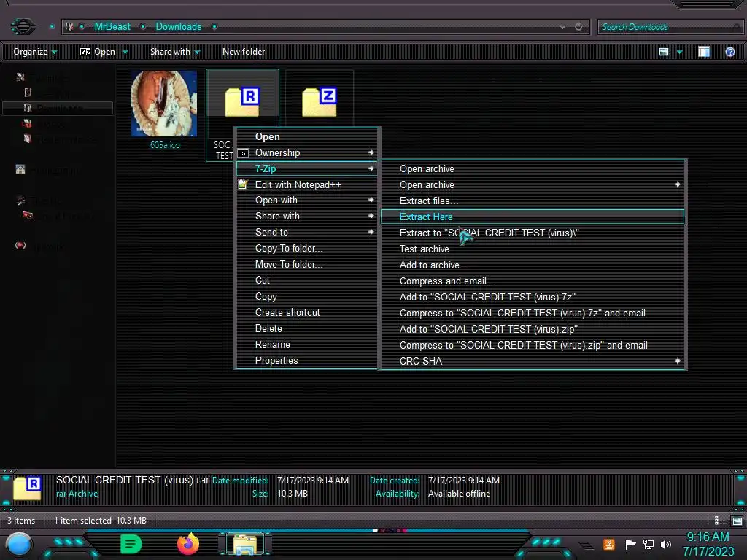
Task: Open the Action Center flag icon
Action: point(630,544)
